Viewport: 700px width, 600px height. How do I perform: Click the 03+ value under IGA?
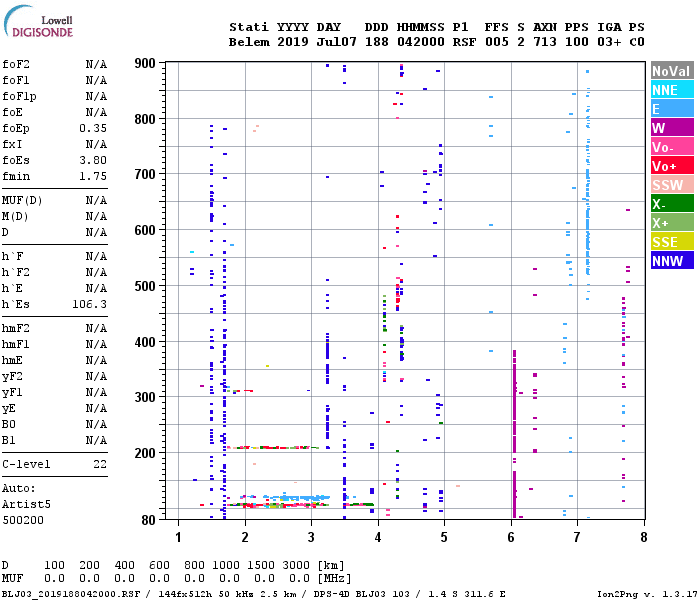(609, 42)
